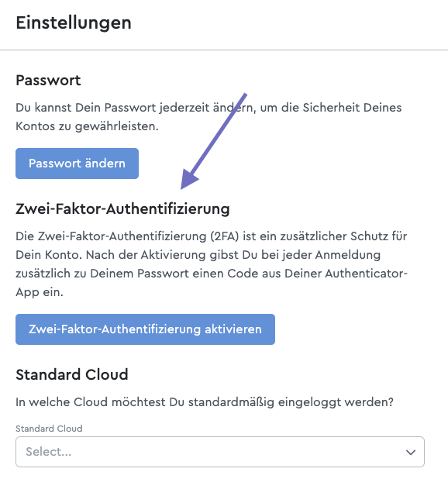
Task: Click the question about default cloud login
Action: click(x=205, y=402)
